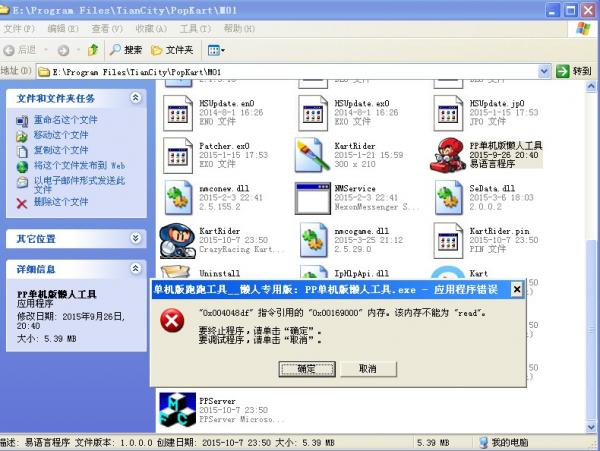The height and width of the screenshot is (451, 600).
Task: Open the 帮助(H) menu
Action: (239, 28)
